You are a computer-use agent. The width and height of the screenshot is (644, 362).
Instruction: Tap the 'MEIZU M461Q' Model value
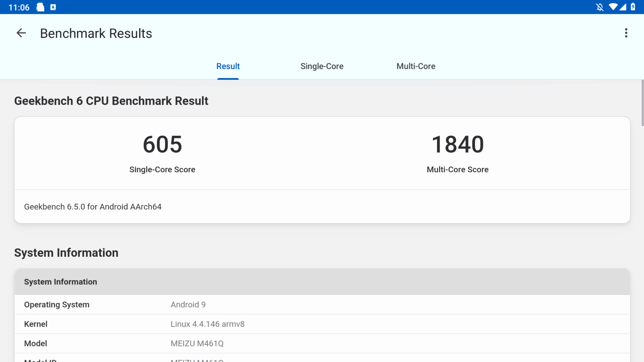(197, 344)
